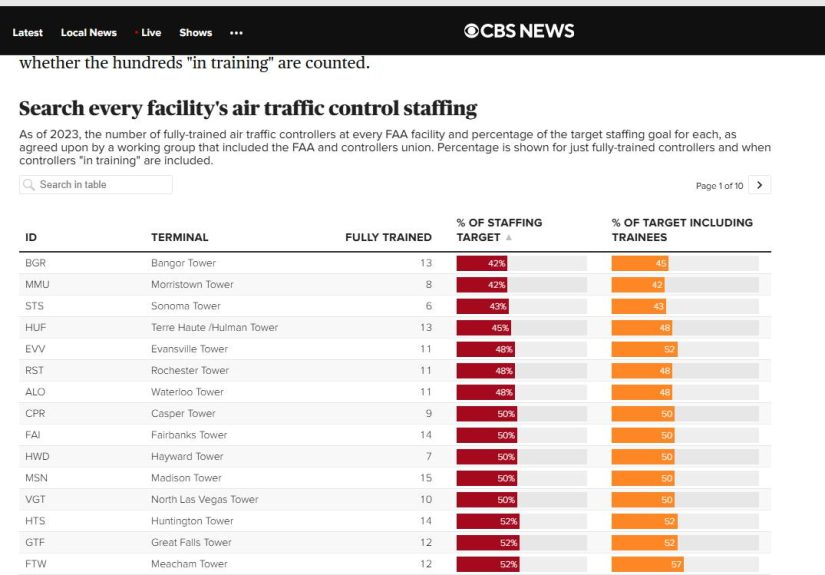Sort table by Terminal column header

click(x=179, y=237)
